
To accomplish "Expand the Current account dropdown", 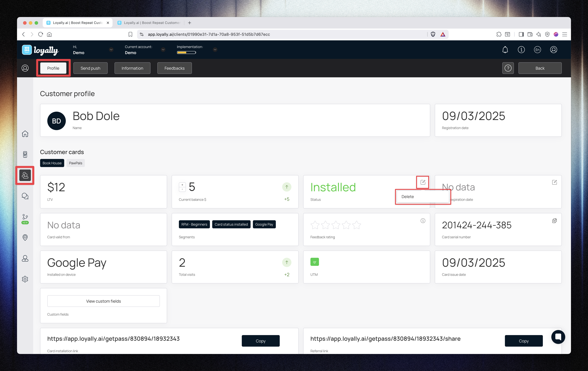I will click(163, 50).
